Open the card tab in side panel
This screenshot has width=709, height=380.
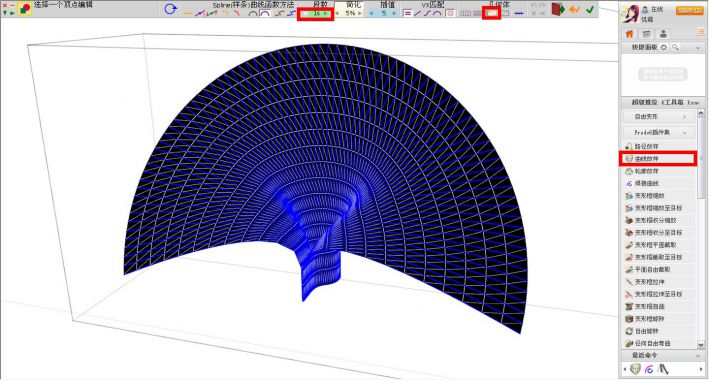[x=646, y=34]
